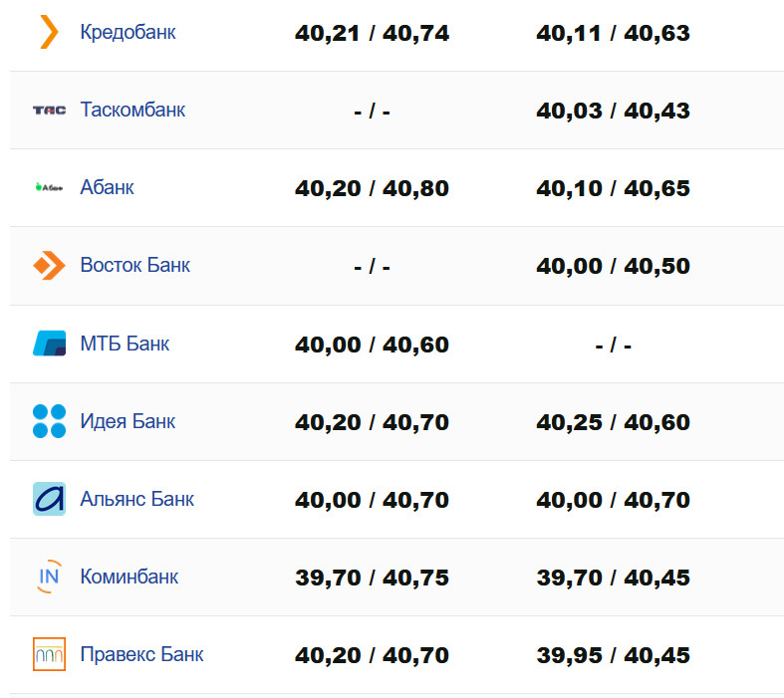This screenshot has height=698, width=784.
Task: Open the МТБ Банк link
Action: tap(125, 344)
